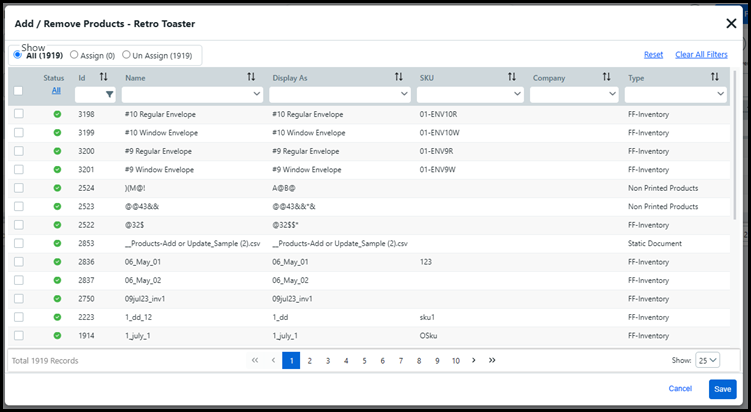Go to the last page of results
Viewport: 751px width, 412px height.
tap(492, 360)
